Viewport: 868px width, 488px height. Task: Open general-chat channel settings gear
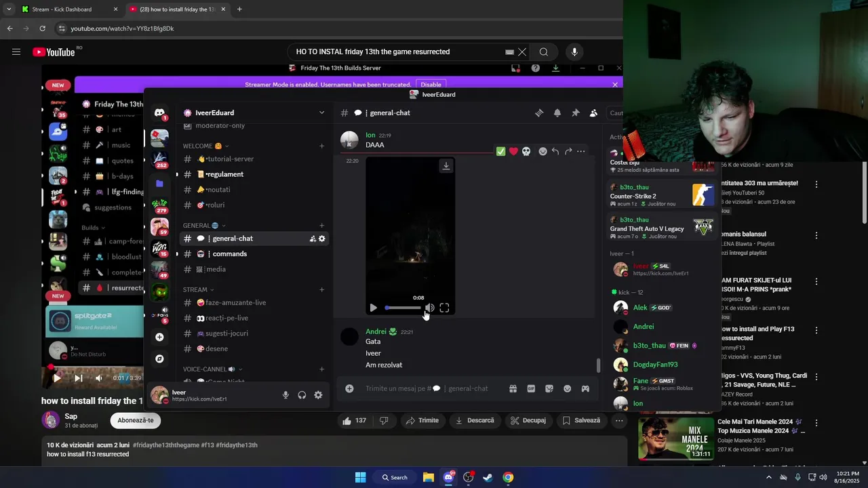(x=321, y=239)
